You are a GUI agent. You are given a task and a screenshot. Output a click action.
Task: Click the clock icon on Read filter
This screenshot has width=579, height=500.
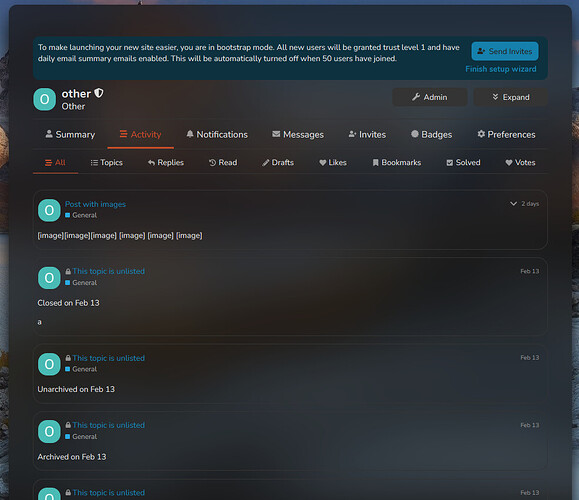[x=212, y=162]
